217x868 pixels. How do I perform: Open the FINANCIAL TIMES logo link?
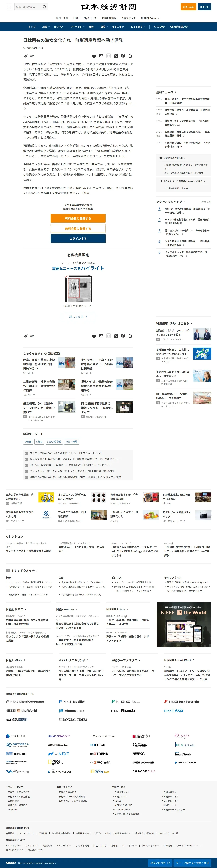point(73,719)
